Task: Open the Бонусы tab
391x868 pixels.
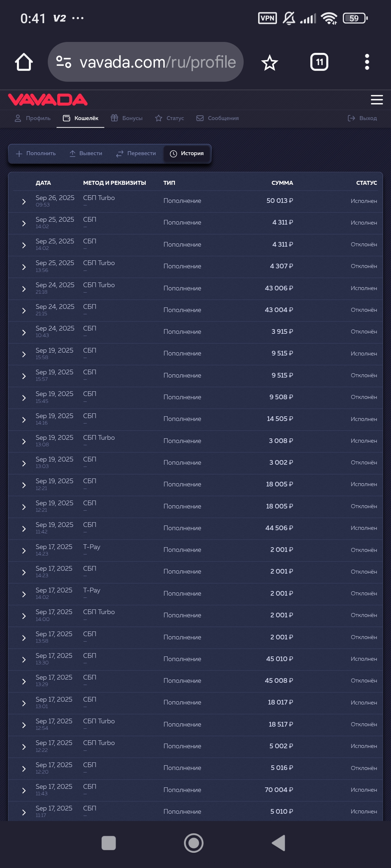Action: [x=127, y=118]
